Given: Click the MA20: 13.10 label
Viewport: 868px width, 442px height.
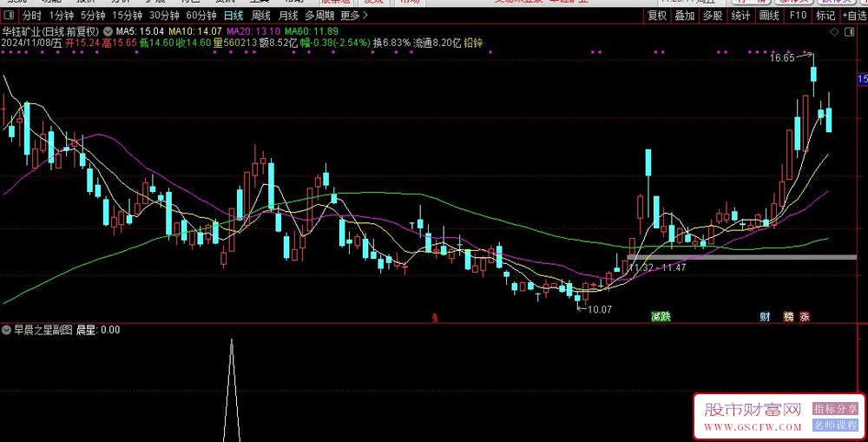Looking at the screenshot, I should [253, 31].
